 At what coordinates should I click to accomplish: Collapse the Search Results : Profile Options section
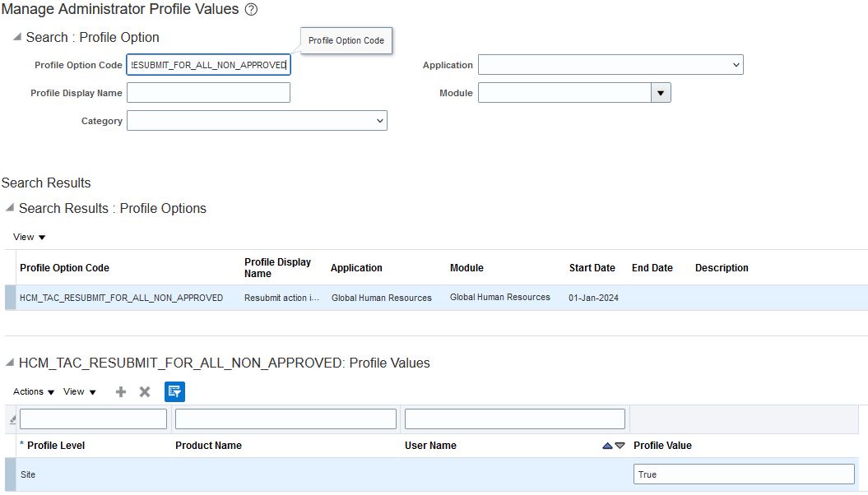pos(10,208)
